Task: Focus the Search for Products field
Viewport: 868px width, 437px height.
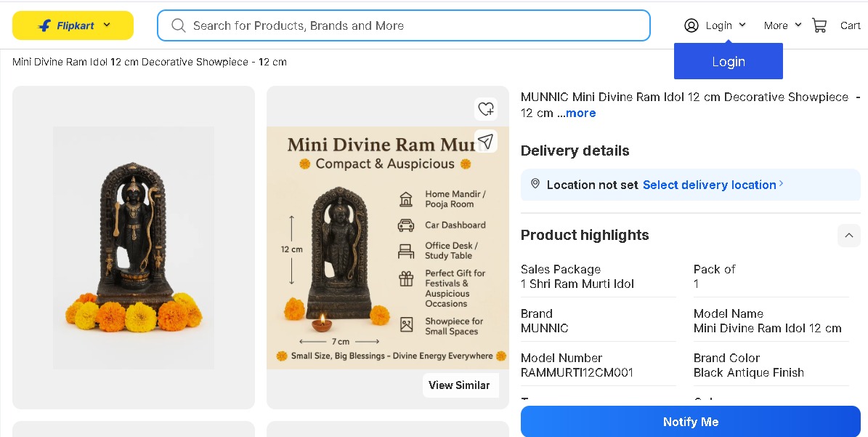Action: pyautogui.click(x=404, y=25)
